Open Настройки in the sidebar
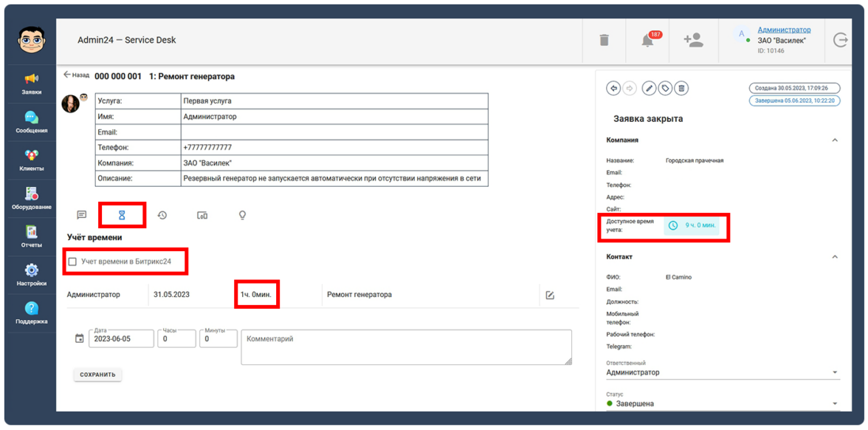The height and width of the screenshot is (430, 868). [x=31, y=274]
